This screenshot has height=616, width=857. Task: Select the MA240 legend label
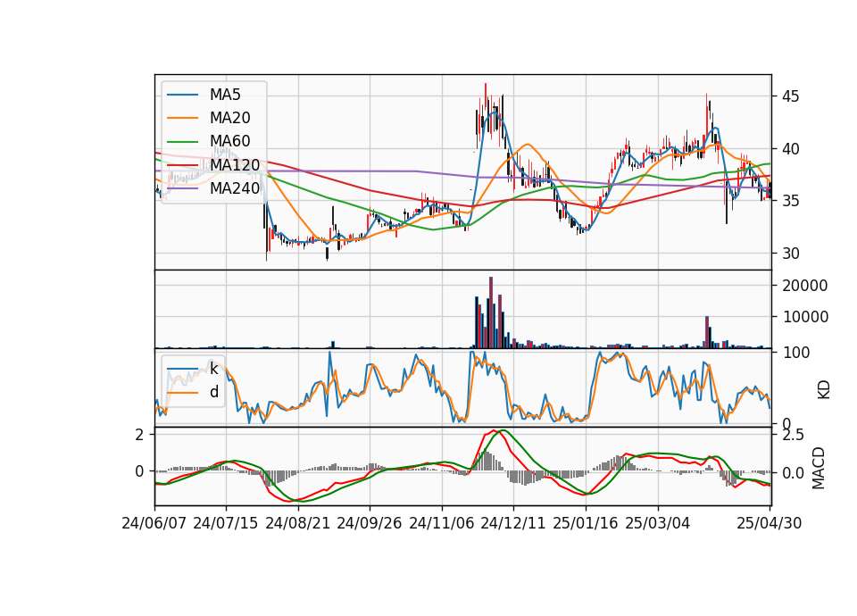pos(235,188)
